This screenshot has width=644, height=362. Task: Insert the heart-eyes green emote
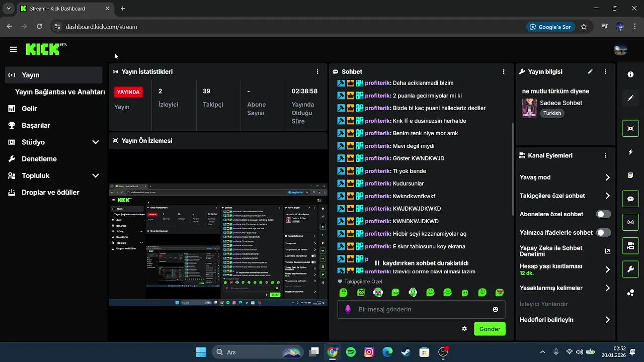(x=500, y=293)
